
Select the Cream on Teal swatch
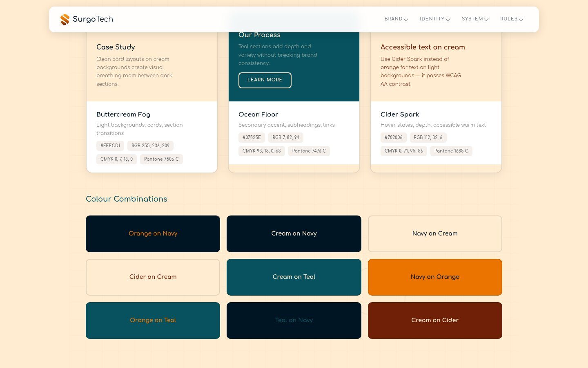[x=294, y=277]
